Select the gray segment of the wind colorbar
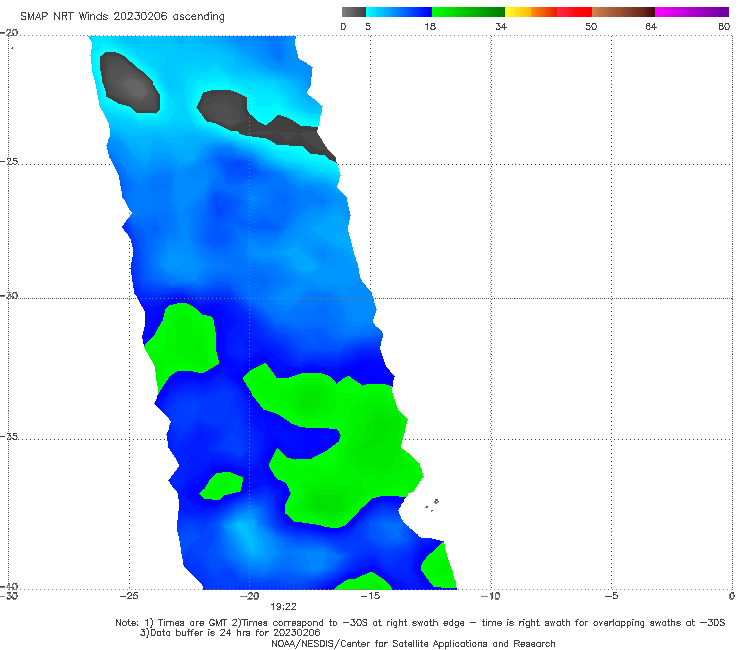 click(x=354, y=12)
